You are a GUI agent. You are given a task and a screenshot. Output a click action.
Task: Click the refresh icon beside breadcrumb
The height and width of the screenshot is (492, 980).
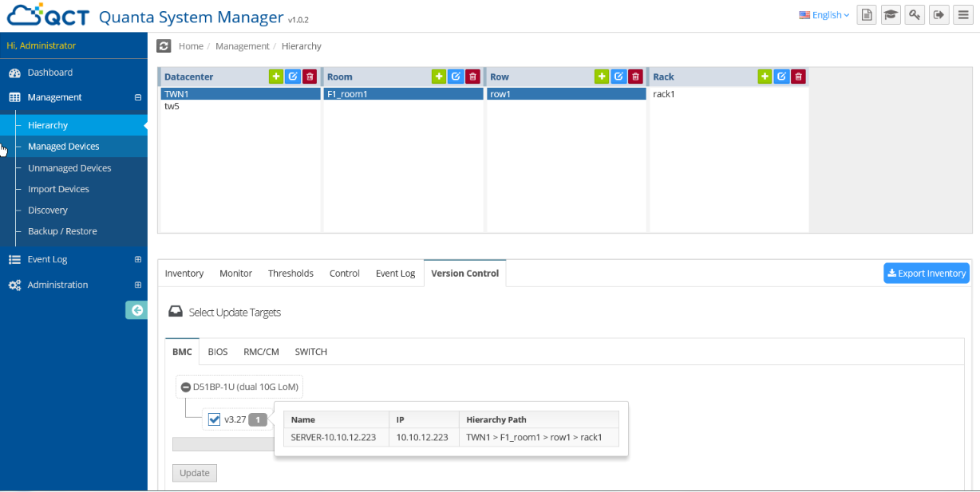pyautogui.click(x=164, y=46)
